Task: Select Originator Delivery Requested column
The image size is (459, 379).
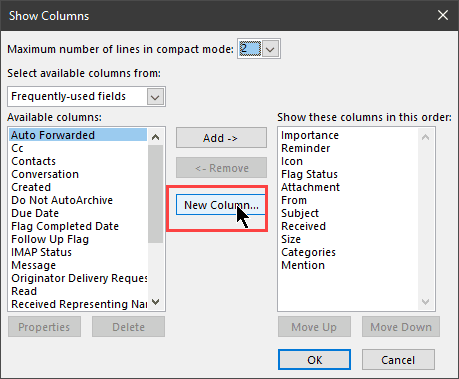Action: (79, 278)
